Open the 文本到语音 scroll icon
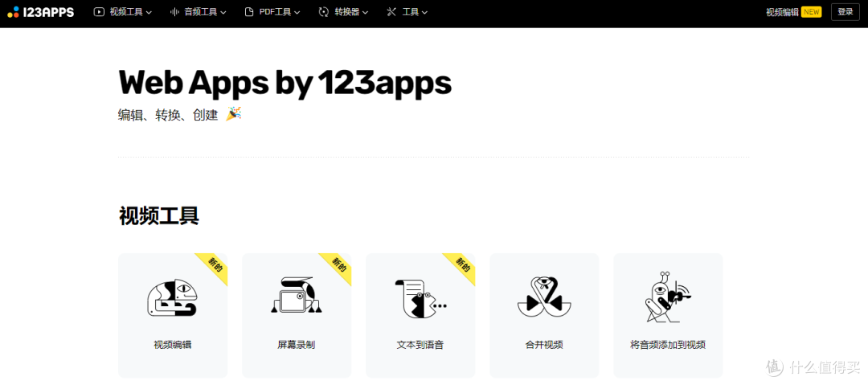 coord(420,298)
